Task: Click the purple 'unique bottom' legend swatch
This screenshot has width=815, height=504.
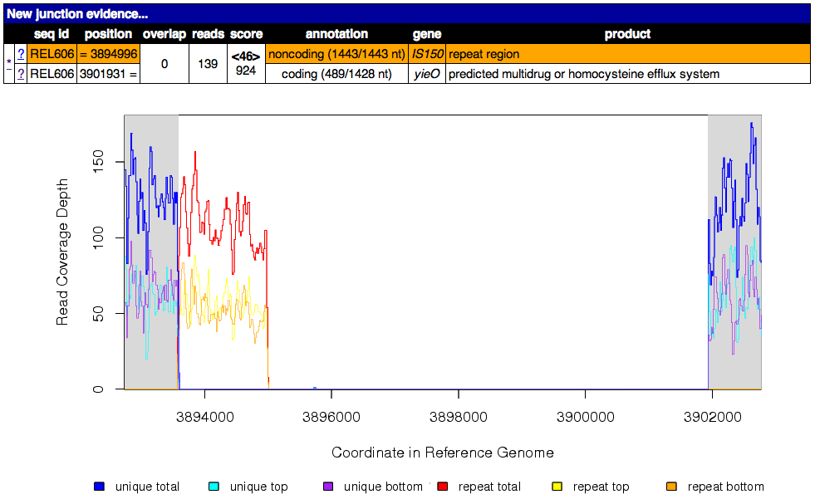Action: click(327, 487)
